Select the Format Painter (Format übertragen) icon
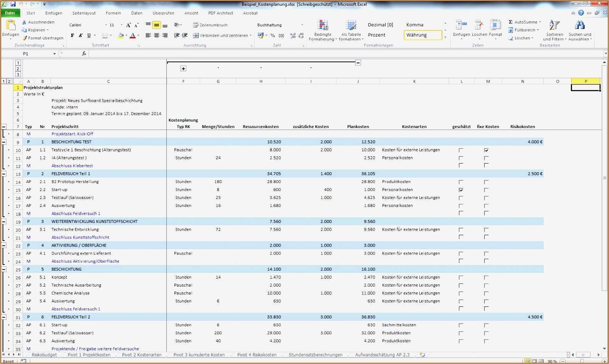 [x=25, y=38]
